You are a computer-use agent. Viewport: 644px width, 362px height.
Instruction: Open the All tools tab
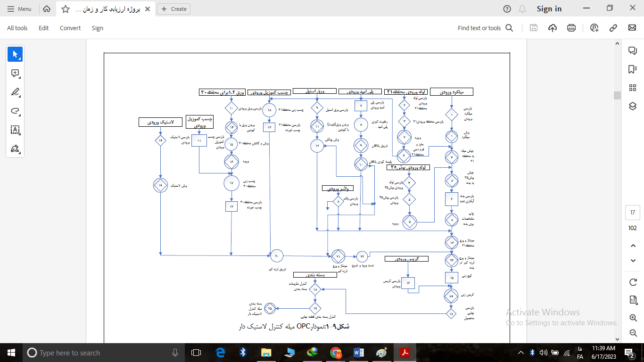tap(17, 28)
